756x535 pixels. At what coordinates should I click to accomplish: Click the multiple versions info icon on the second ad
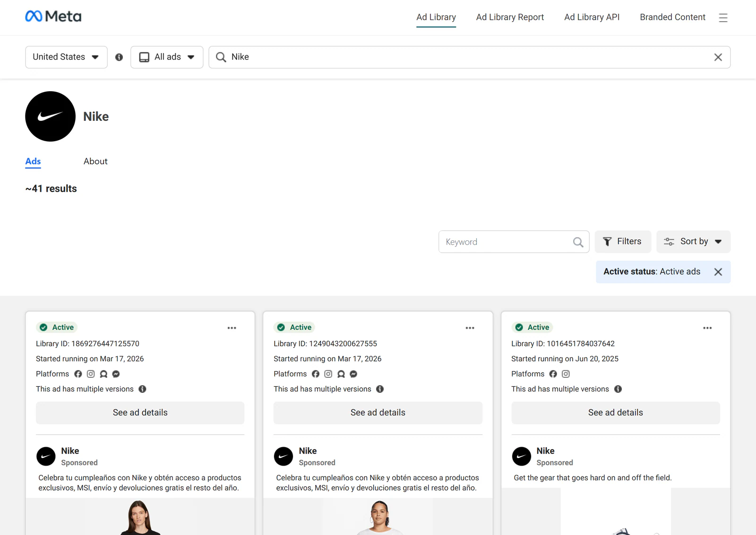pos(380,389)
